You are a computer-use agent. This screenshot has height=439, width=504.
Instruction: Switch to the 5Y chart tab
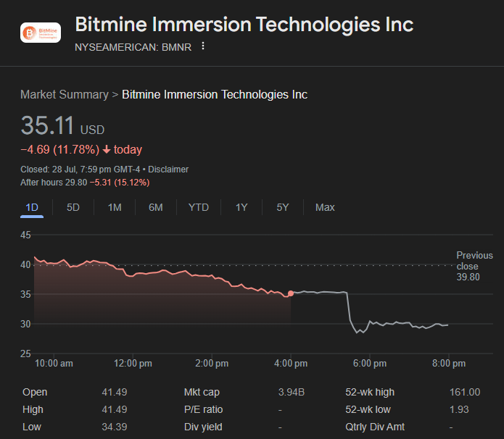click(x=283, y=207)
